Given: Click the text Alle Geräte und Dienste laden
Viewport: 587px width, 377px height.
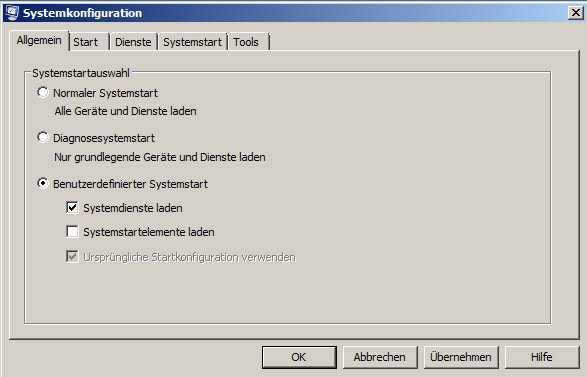Looking at the screenshot, I should pos(125,111).
